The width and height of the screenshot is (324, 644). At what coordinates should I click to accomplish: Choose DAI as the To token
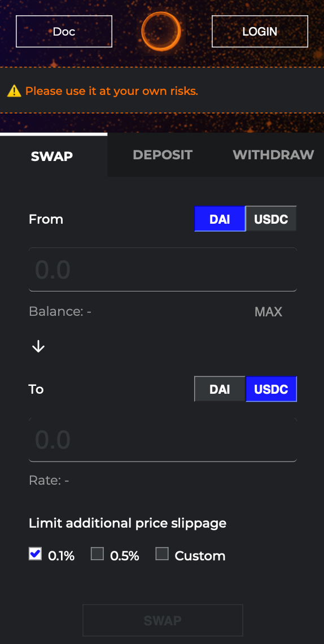tap(220, 389)
